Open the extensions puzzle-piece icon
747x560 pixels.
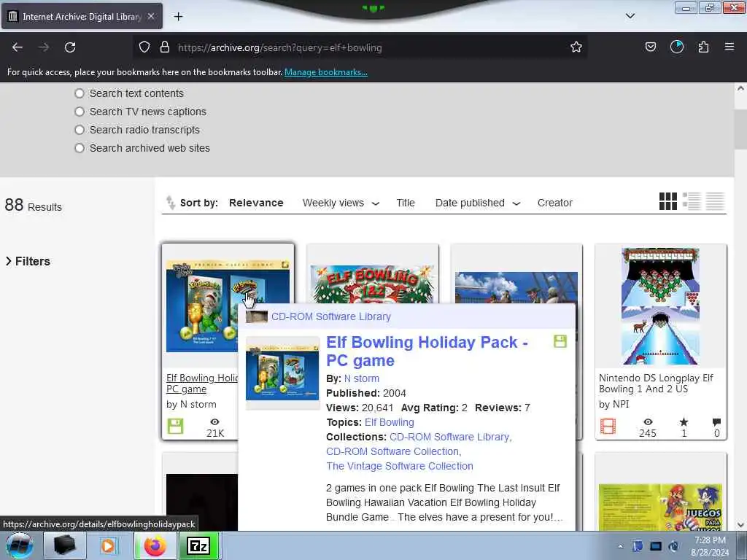703,47
